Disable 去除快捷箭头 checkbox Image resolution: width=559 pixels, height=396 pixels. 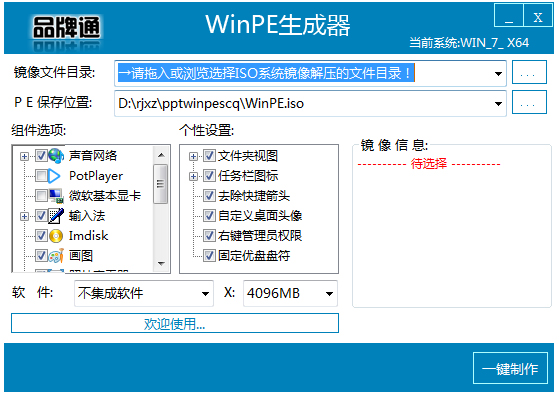[x=209, y=196]
